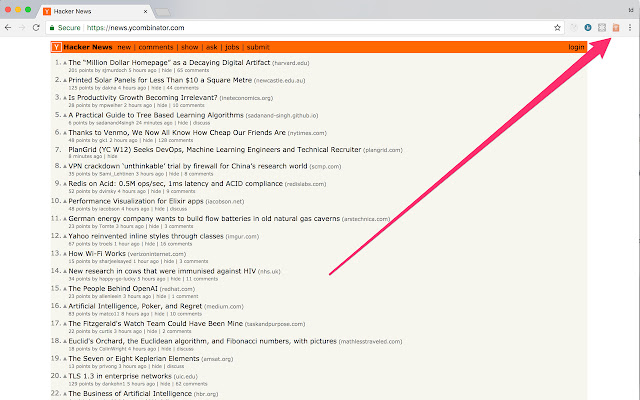
Task: Hide the Is Productivity Growth story
Action: [x=162, y=106]
